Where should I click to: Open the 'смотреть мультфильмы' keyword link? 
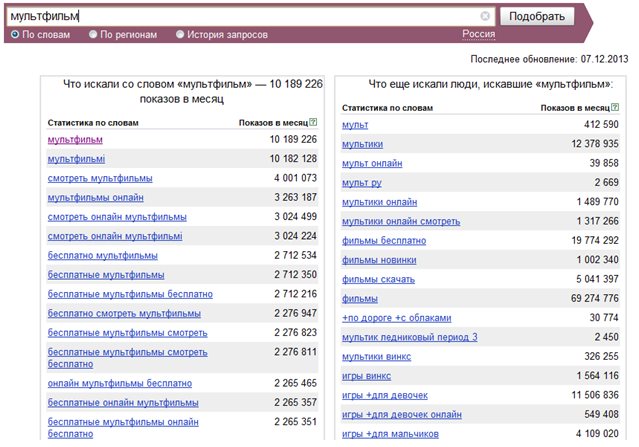click(100, 178)
